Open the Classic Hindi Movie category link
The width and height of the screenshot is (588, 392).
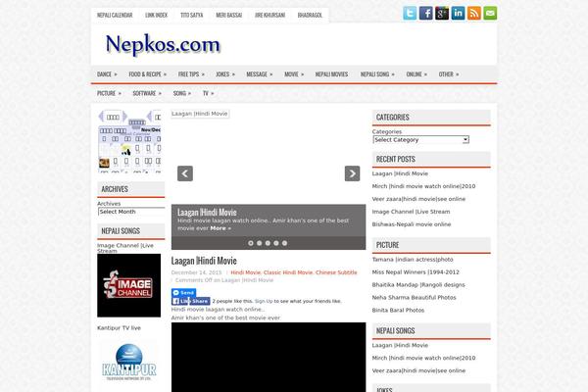click(x=288, y=272)
